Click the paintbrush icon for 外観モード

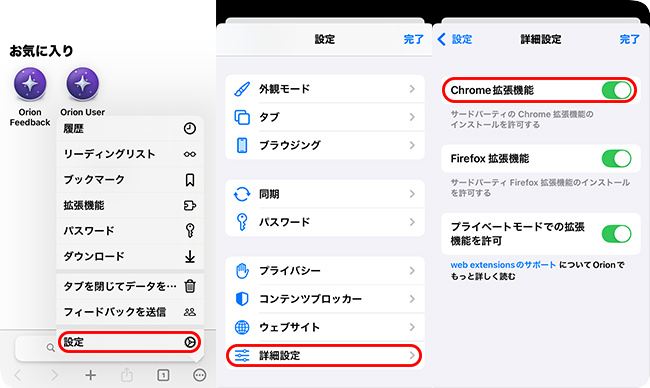242,89
